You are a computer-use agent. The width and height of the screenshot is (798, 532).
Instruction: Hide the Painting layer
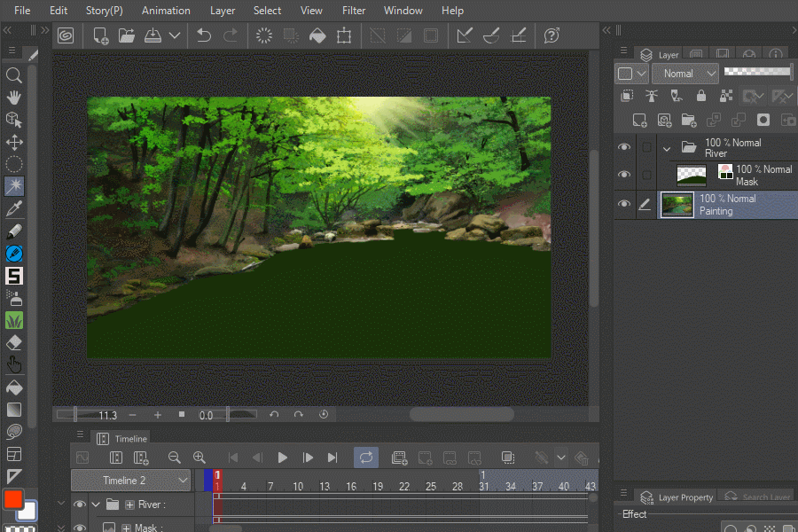point(624,204)
